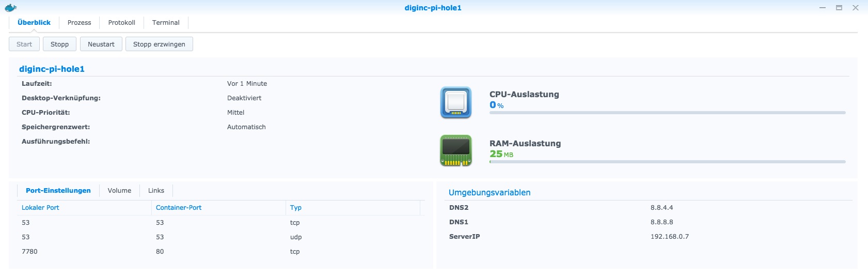The width and height of the screenshot is (868, 277).
Task: Click the Deaktiviert desktop shortcut value
Action: pos(244,98)
